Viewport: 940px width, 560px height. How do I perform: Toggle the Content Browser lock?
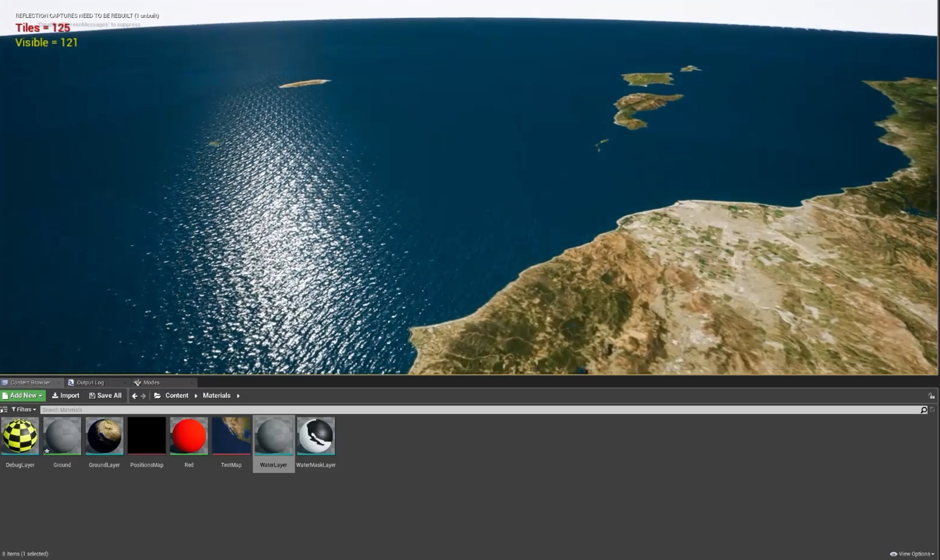(932, 396)
